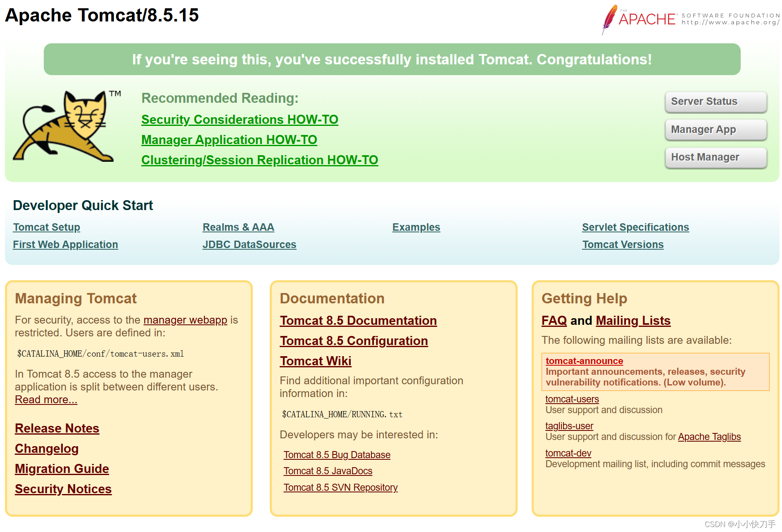The image size is (782, 532).
Task: Open the FAQ link
Action: click(x=554, y=321)
